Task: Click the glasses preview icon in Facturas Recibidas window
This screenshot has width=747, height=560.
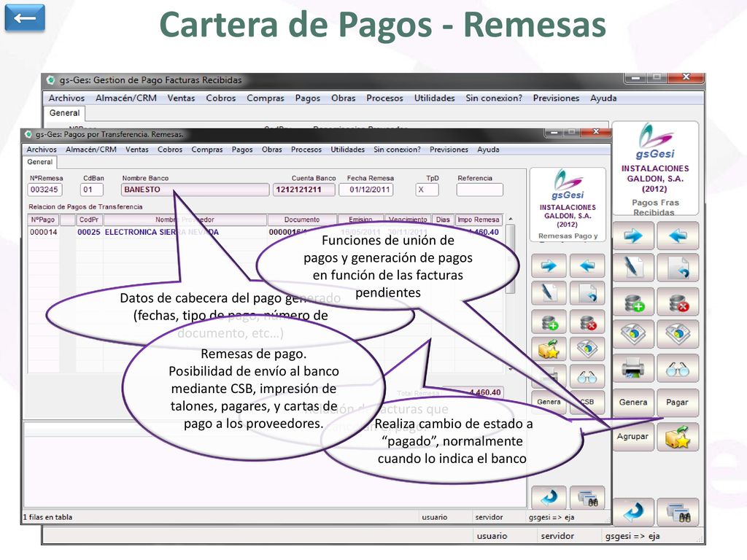Action: point(678,368)
